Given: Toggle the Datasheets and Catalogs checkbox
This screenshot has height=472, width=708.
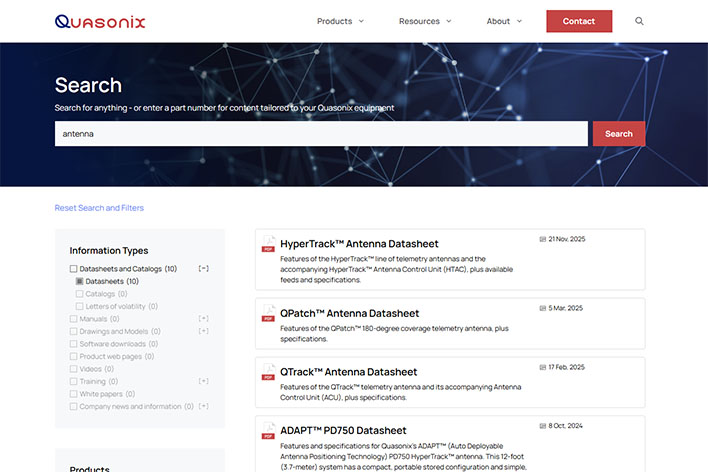Looking at the screenshot, I should tap(73, 269).
